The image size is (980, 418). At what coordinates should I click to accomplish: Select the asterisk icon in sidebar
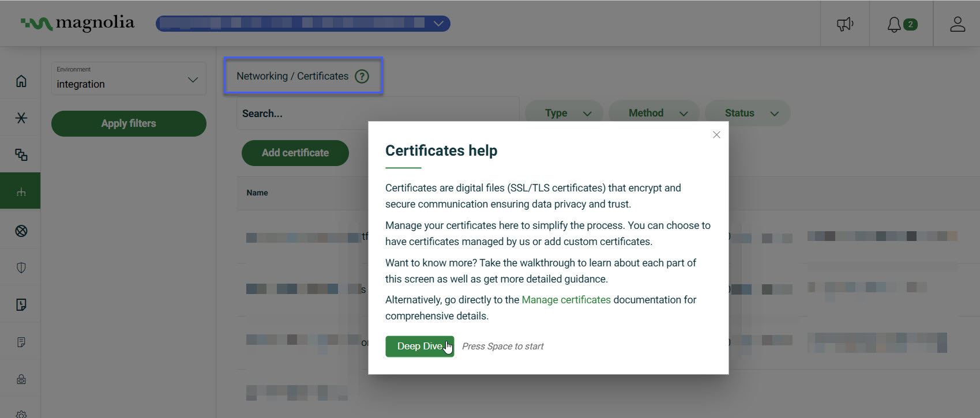[21, 118]
